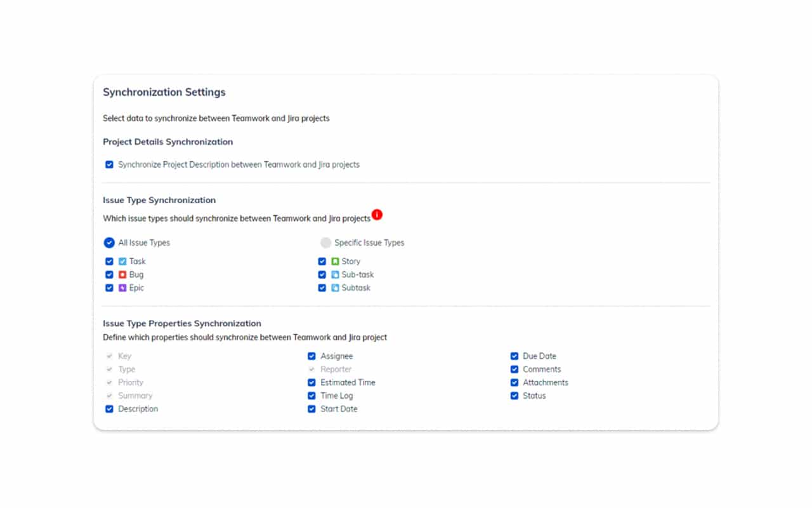Uncheck the Task issue type checkbox
Viewport: 812px width, 508px height.
pos(109,261)
